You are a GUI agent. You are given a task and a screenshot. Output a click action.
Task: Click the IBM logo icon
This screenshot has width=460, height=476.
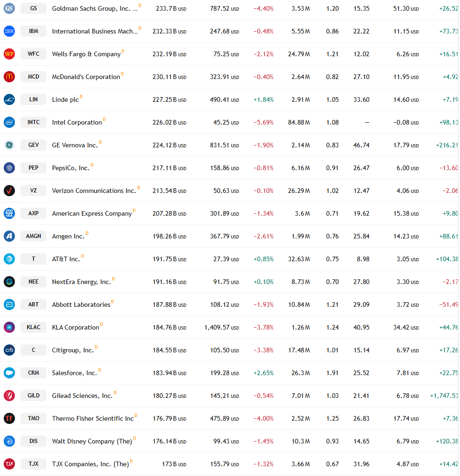point(9,31)
